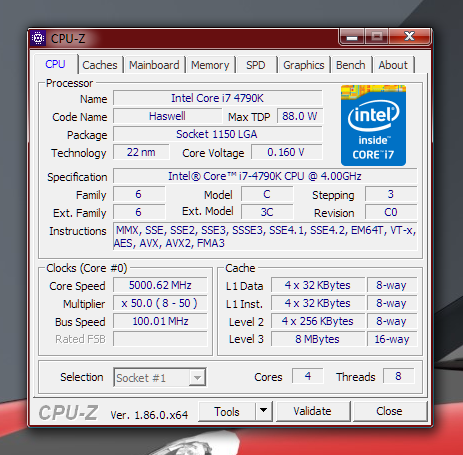The height and width of the screenshot is (455, 463).
Task: Select the SPD tab
Action: pyautogui.click(x=256, y=65)
